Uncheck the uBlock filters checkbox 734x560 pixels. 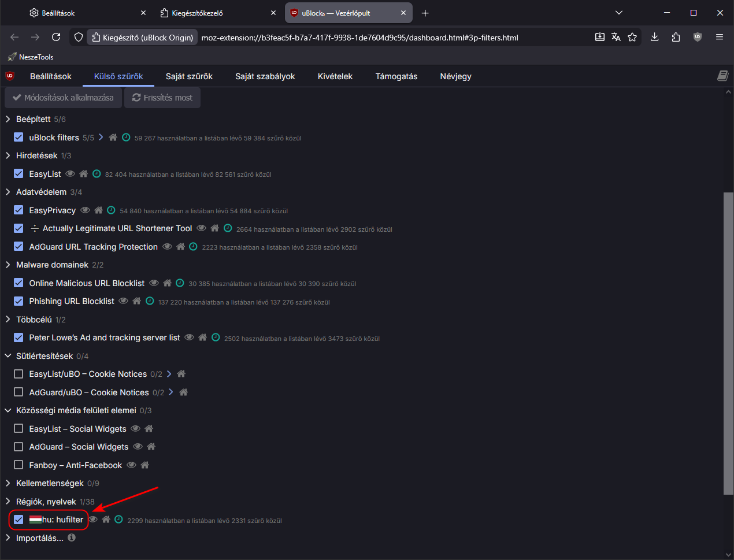point(18,138)
